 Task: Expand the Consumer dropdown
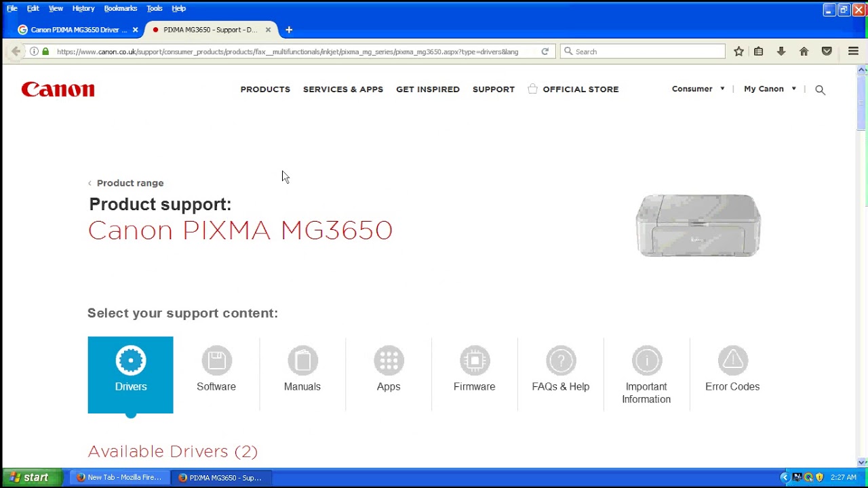tap(698, 89)
